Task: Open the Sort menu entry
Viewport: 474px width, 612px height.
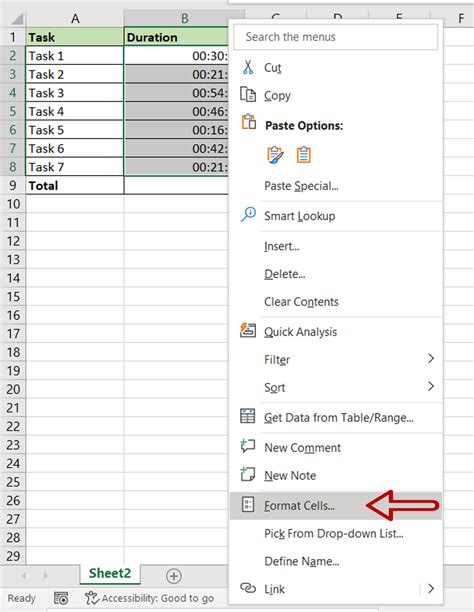Action: [x=336, y=387]
